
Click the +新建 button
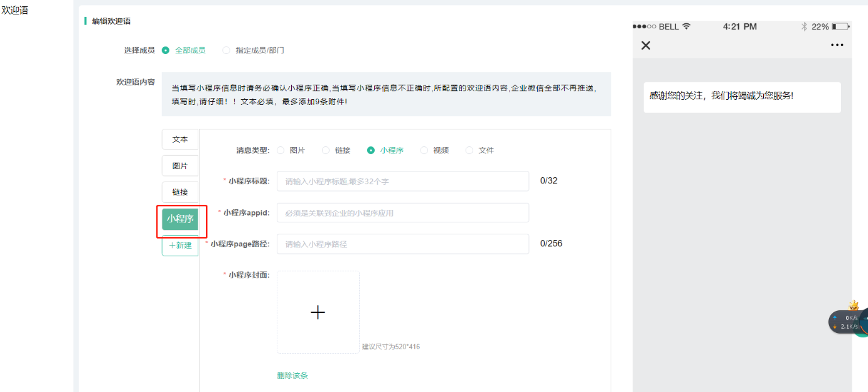click(180, 245)
